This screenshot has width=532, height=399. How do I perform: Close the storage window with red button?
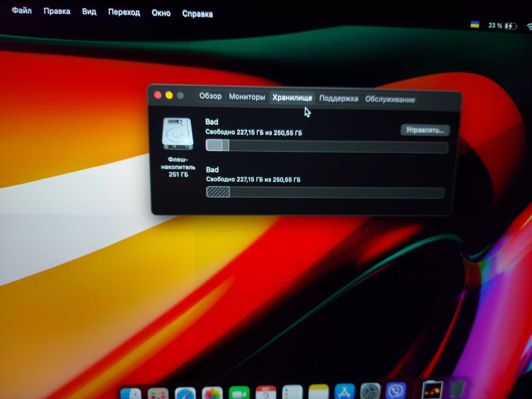click(158, 95)
